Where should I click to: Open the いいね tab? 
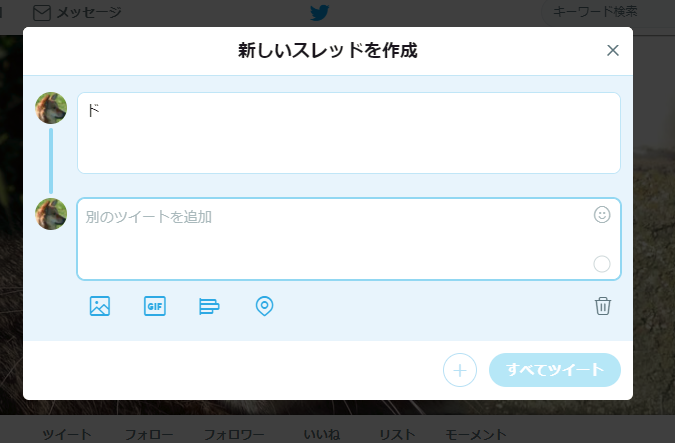pyautogui.click(x=322, y=434)
